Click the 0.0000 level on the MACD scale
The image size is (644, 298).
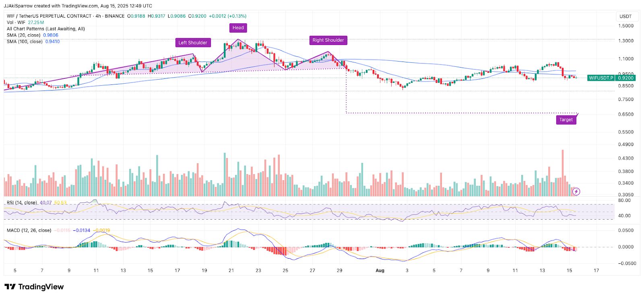click(x=625, y=247)
